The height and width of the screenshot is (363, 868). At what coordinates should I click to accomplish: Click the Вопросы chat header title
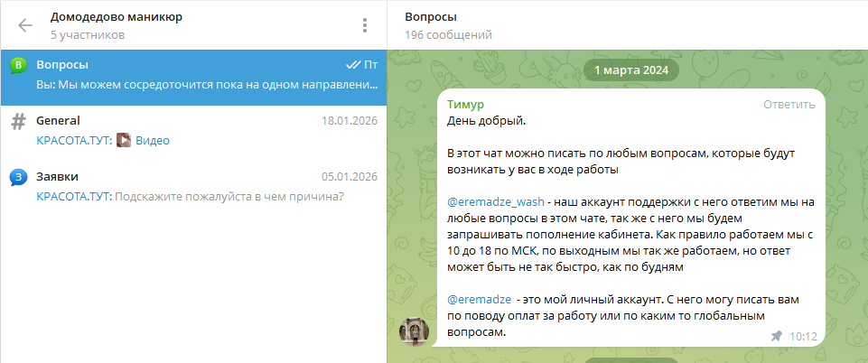coord(431,17)
